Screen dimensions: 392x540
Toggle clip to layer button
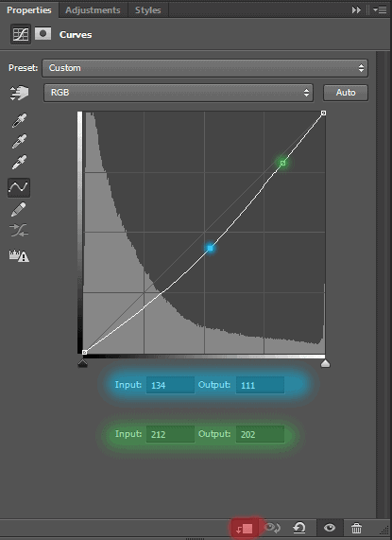point(245,528)
